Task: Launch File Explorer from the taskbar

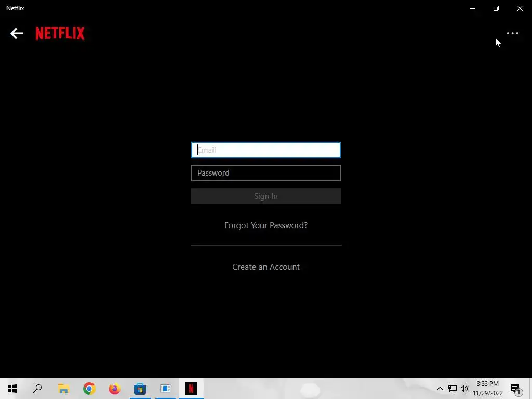Action: point(63,389)
